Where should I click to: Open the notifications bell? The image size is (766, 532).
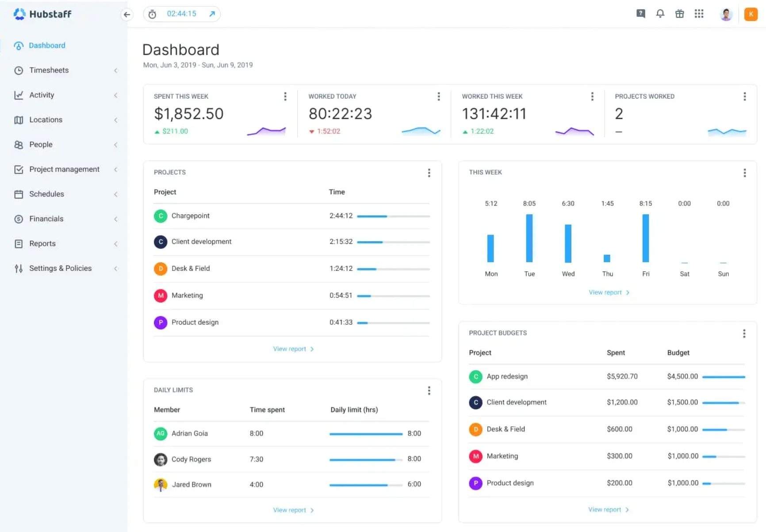coord(660,14)
